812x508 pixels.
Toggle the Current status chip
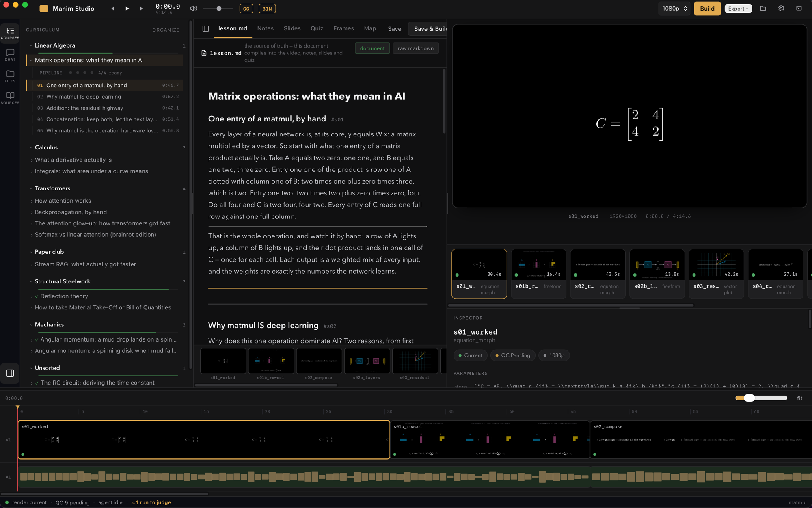point(470,355)
